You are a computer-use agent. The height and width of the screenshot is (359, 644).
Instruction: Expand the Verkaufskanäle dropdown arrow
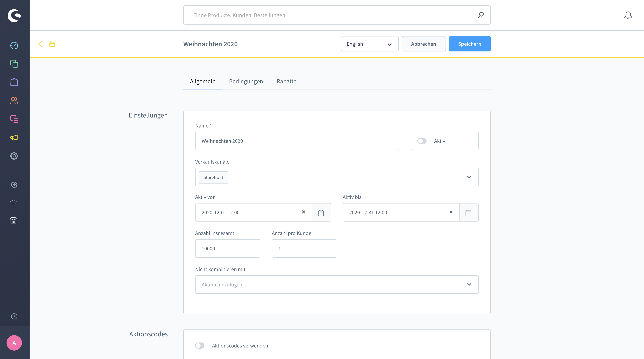[x=469, y=177]
